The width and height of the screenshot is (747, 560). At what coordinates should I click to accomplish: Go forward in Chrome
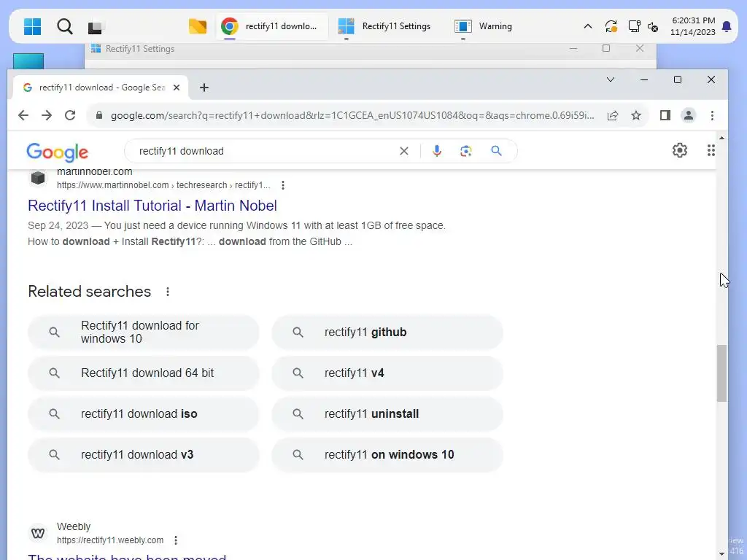[x=46, y=115]
